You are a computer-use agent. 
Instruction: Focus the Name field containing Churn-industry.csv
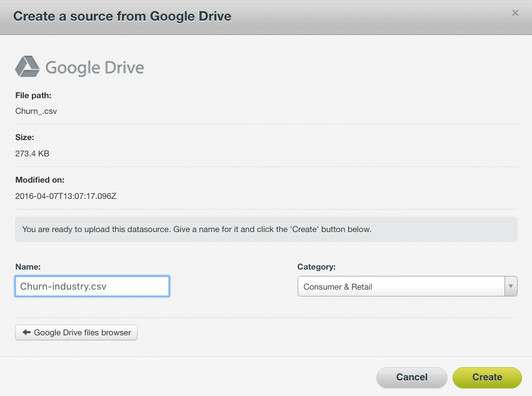(x=93, y=287)
